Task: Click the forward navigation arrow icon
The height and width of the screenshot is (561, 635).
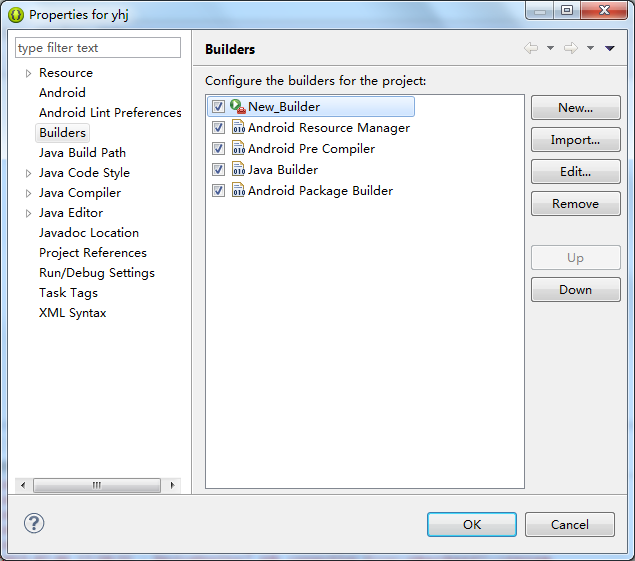Action: click(571, 48)
